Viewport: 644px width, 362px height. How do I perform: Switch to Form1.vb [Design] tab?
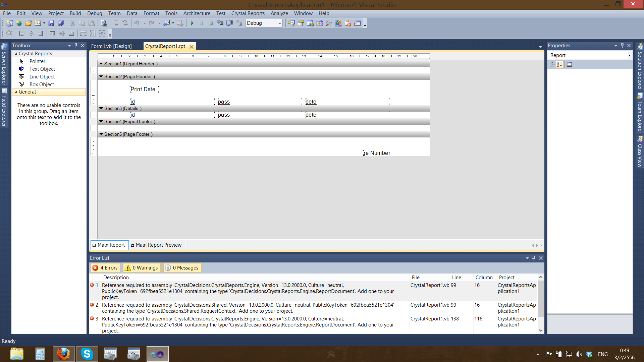(111, 46)
